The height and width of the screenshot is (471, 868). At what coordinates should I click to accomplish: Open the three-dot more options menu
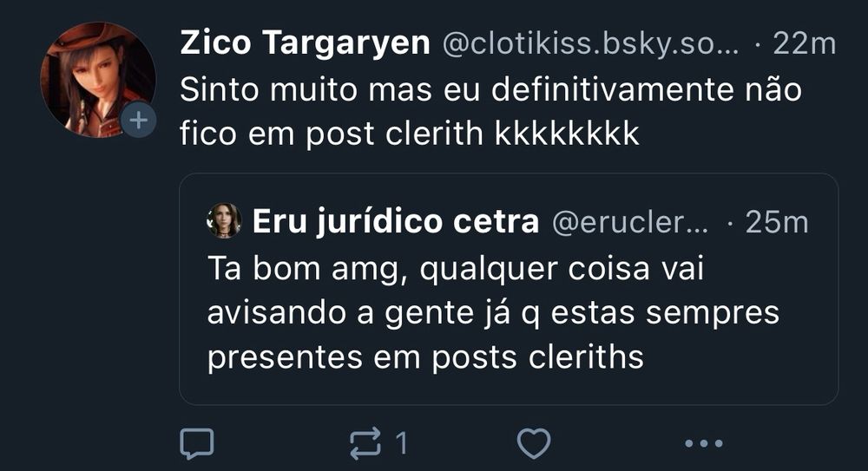[x=704, y=443]
